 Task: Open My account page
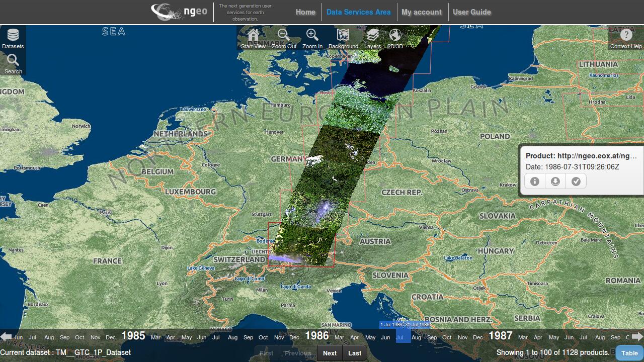(422, 12)
